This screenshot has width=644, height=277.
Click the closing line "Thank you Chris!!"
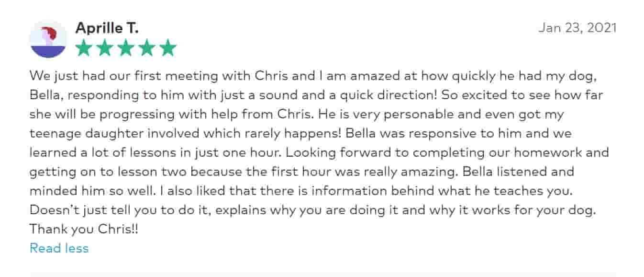84,229
